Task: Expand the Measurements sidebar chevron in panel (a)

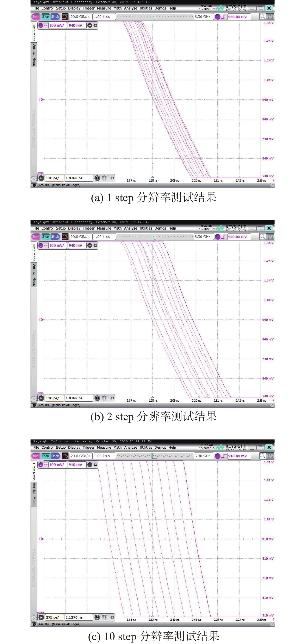Action: (34, 179)
